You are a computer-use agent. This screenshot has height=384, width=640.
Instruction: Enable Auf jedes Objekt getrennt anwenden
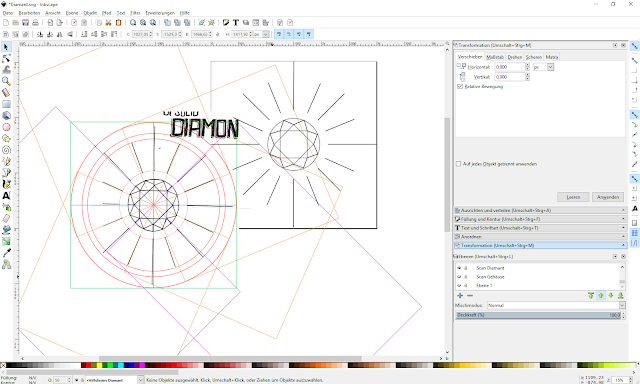point(458,164)
